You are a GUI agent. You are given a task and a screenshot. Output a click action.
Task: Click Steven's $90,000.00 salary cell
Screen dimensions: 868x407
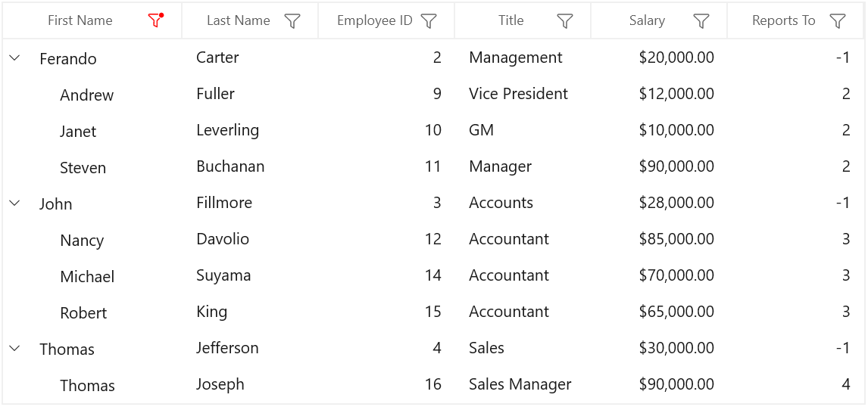[x=676, y=166]
